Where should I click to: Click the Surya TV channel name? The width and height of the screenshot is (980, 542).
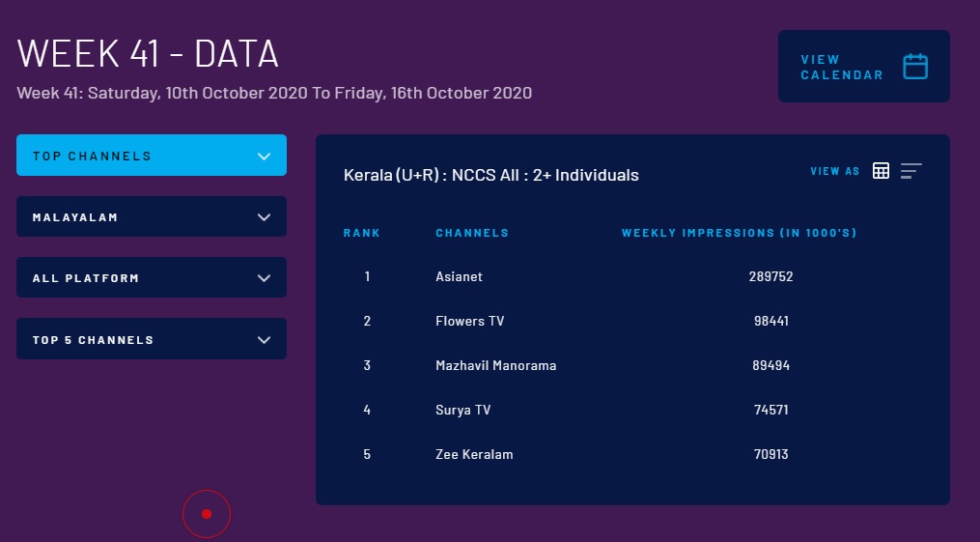point(462,410)
